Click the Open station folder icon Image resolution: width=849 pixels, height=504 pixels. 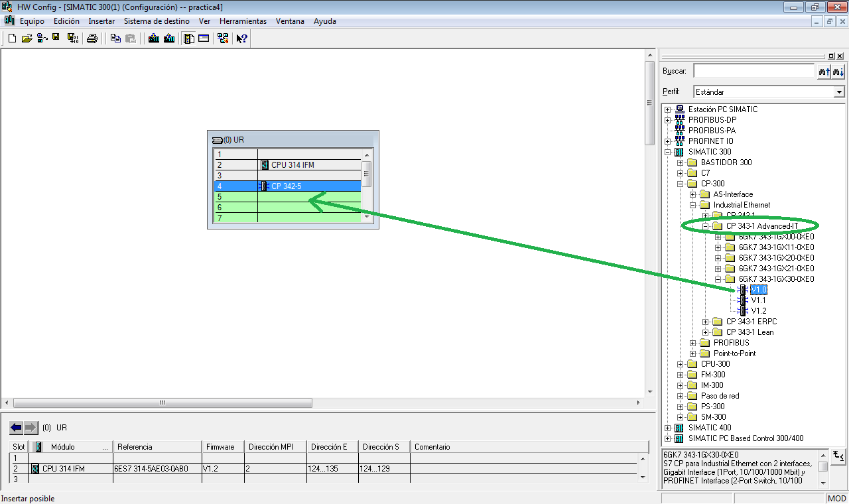coord(27,38)
